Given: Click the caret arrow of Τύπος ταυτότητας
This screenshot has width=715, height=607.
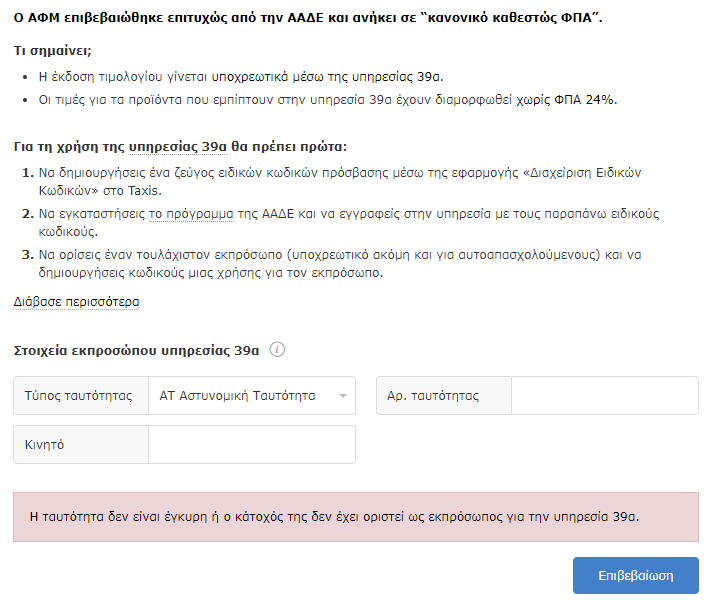Looking at the screenshot, I should (x=343, y=396).
